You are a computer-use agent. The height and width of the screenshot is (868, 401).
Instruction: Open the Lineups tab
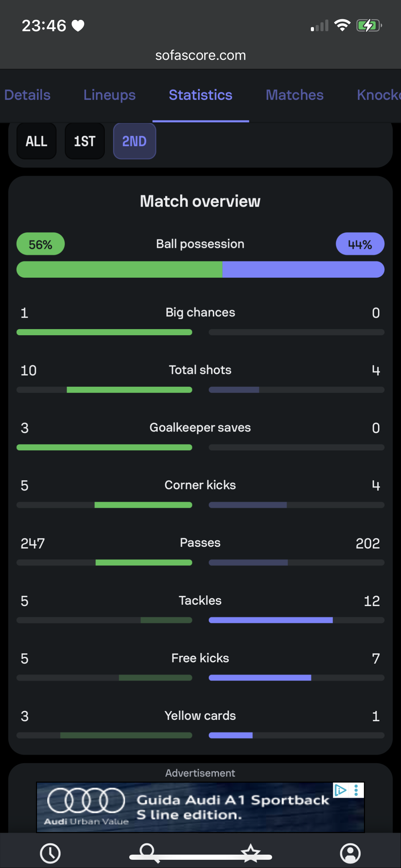coord(109,95)
